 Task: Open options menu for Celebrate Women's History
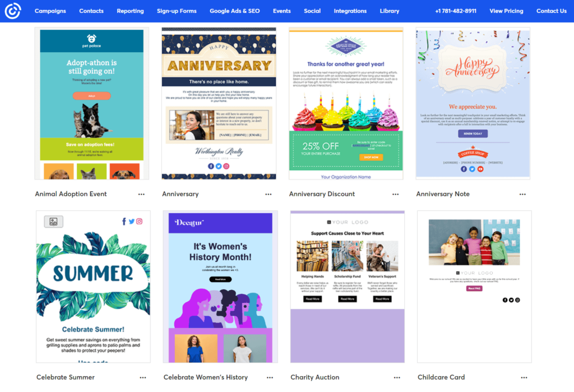coord(270,377)
